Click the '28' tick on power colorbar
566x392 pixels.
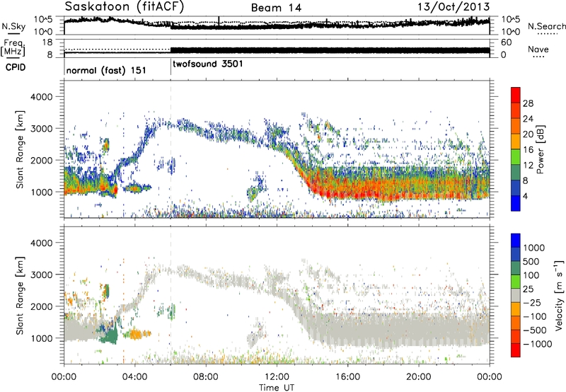(528, 103)
